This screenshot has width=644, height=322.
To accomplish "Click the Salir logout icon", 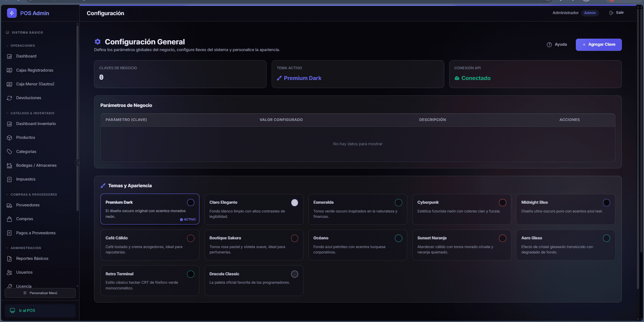I will tap(611, 13).
